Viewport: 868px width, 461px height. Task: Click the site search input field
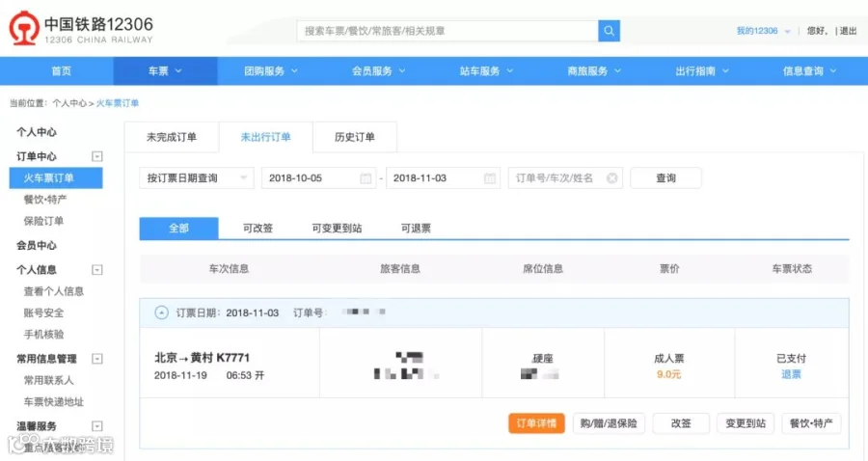pyautogui.click(x=448, y=31)
